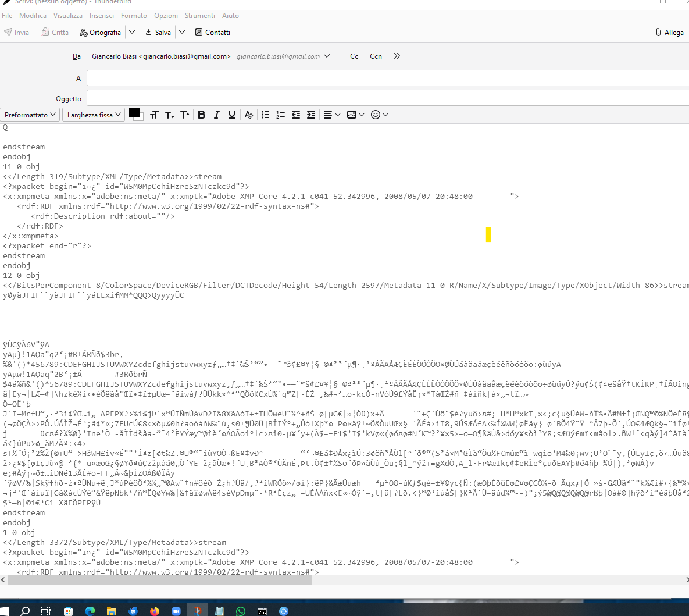Click the Salva save button
Image resolution: width=689 pixels, height=616 pixels.
point(158,33)
